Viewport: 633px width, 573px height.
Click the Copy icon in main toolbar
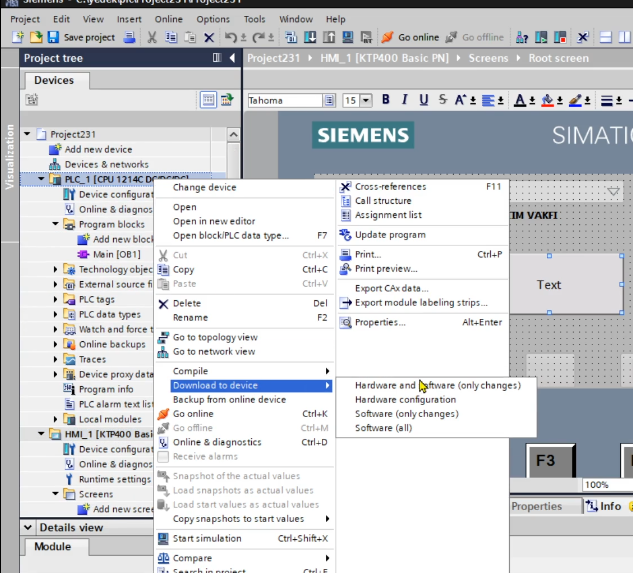(x=171, y=38)
